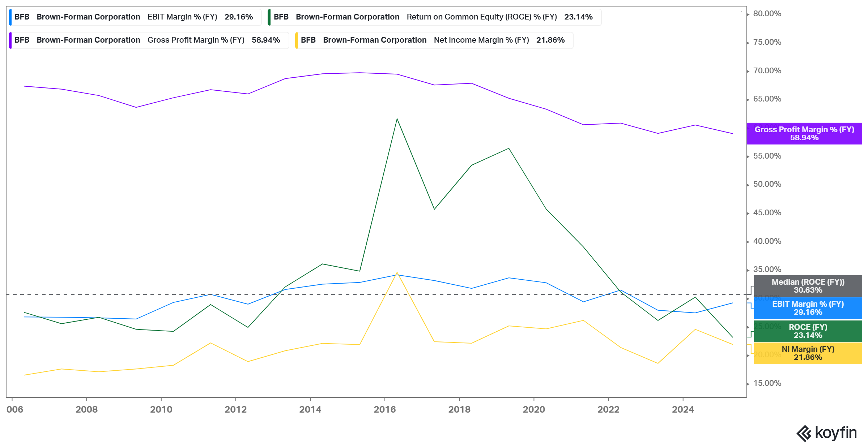868x448 pixels.
Task: Click the 65.00% y-axis label
Action: coord(767,99)
